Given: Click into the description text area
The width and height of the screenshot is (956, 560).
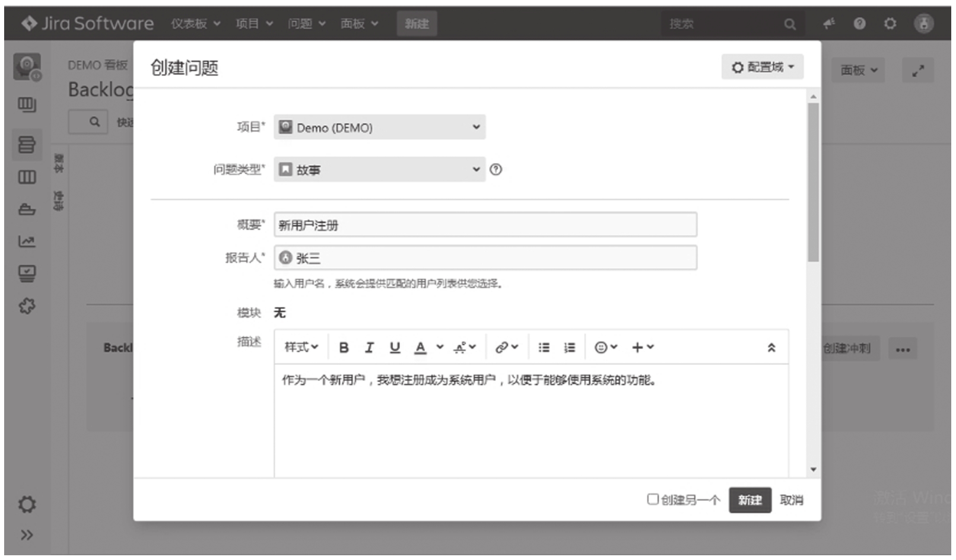Looking at the screenshot, I should tap(531, 421).
